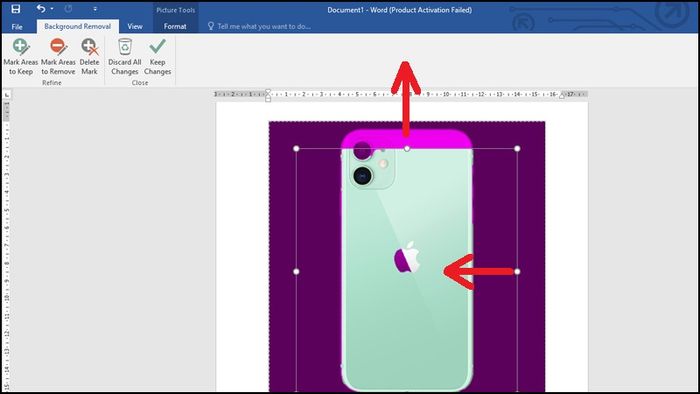Click the first line indent marker on the ruler

268,91
